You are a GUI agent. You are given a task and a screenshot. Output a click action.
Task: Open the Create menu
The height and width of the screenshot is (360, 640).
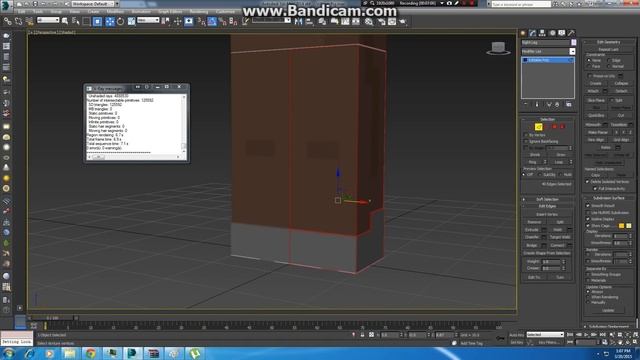tap(93, 11)
